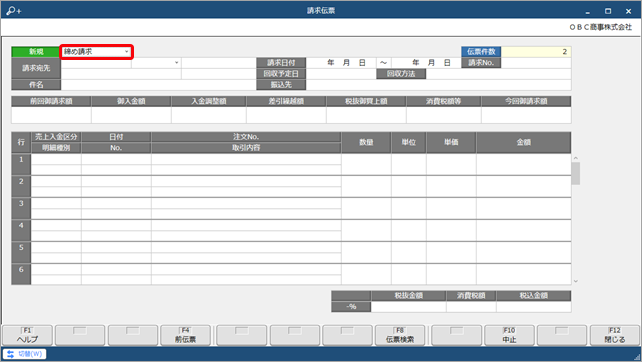Click the 税抜金額 total field
The width and height of the screenshot is (642, 362).
(408, 307)
